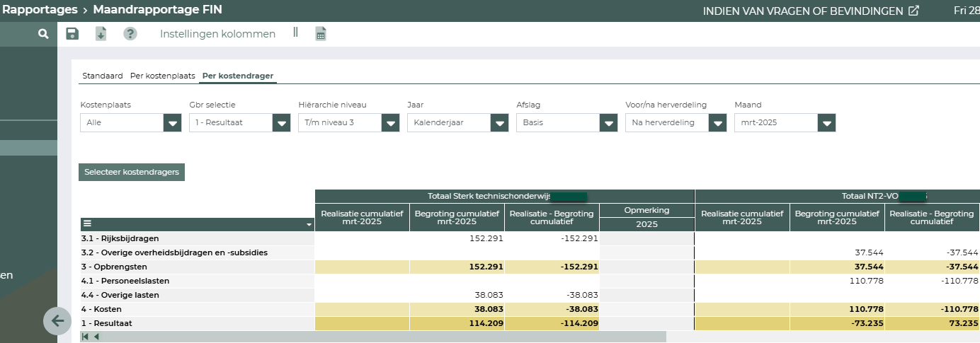Click the 38.083 cell in Overige lasten row
The image size is (980, 343).
[457, 295]
